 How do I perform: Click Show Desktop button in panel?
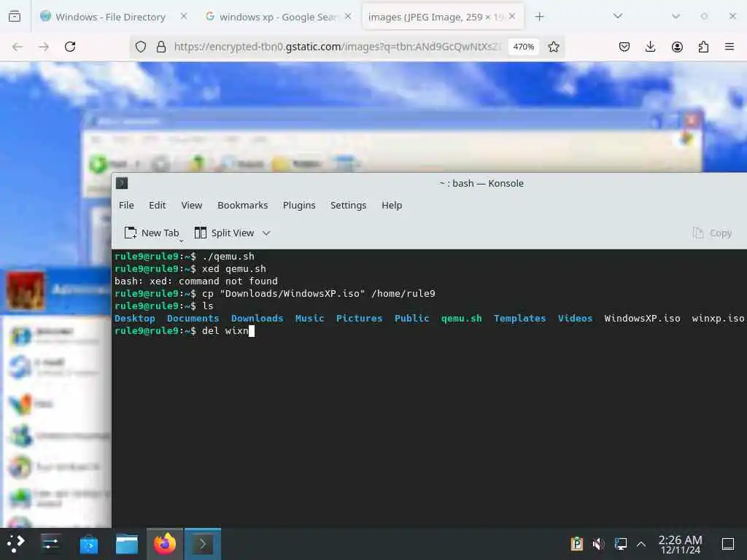pyautogui.click(x=727, y=543)
